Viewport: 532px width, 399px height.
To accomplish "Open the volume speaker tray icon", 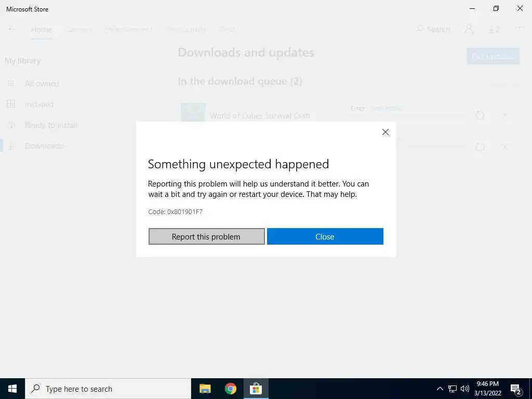I will tap(465, 389).
